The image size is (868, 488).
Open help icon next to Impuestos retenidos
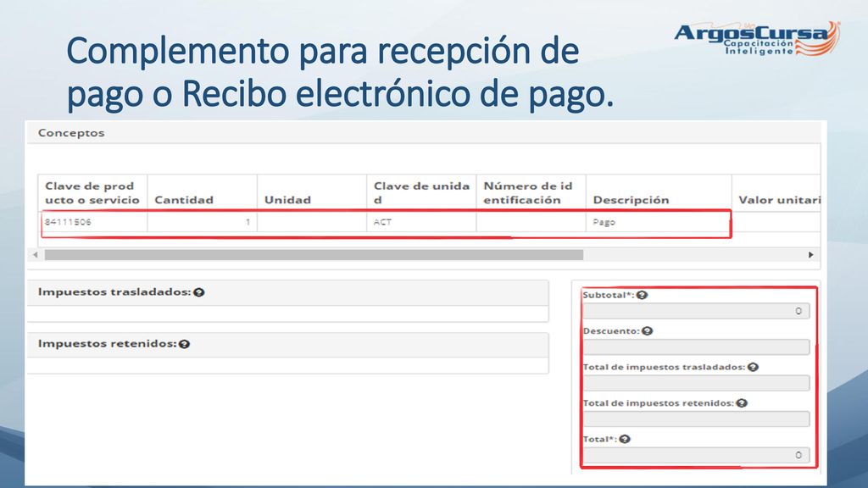coord(184,344)
